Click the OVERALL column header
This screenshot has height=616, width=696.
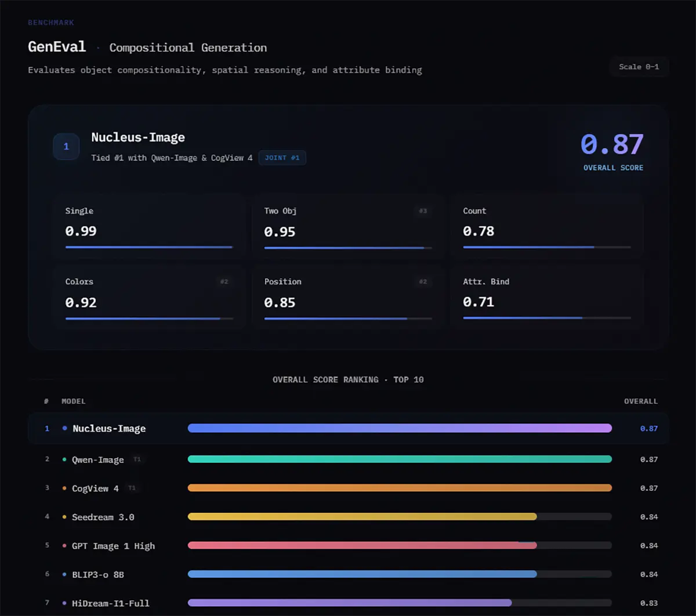point(640,401)
